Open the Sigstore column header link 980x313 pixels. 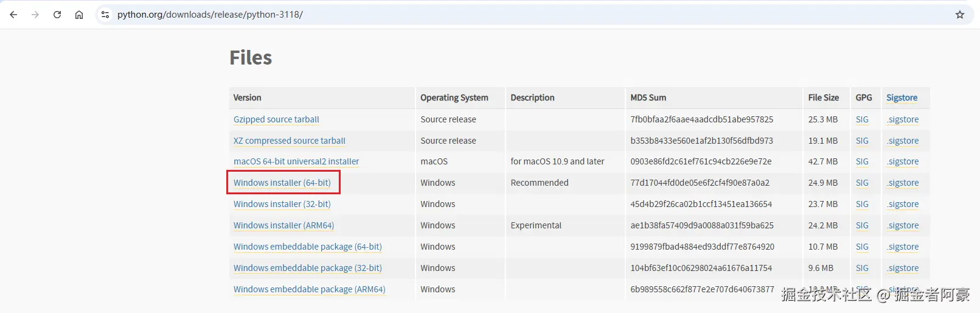[x=902, y=97]
